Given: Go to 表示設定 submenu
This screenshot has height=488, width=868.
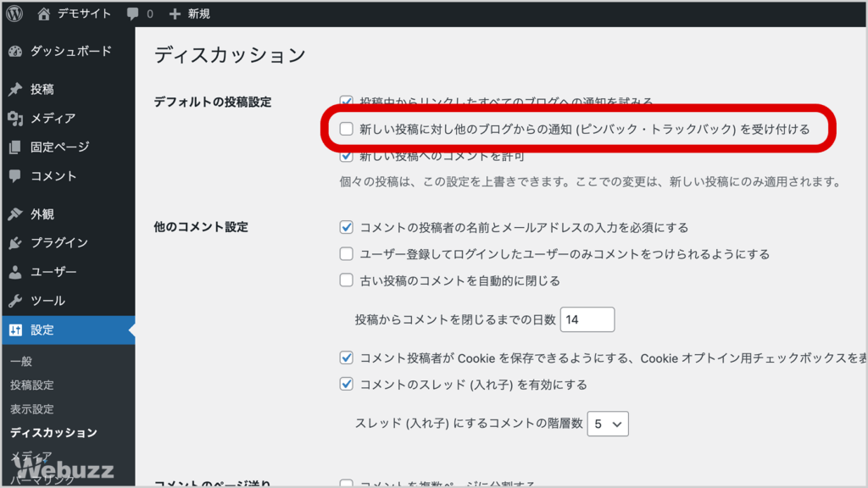Looking at the screenshot, I should [31, 409].
